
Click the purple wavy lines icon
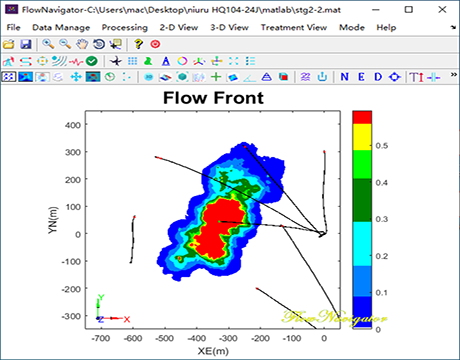point(305,77)
